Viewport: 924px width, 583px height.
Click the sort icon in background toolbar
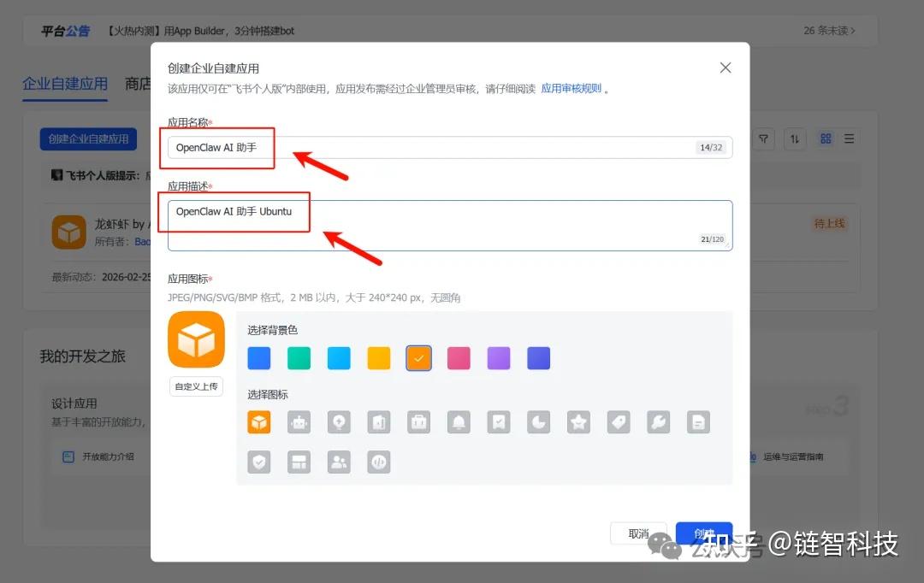coord(795,139)
